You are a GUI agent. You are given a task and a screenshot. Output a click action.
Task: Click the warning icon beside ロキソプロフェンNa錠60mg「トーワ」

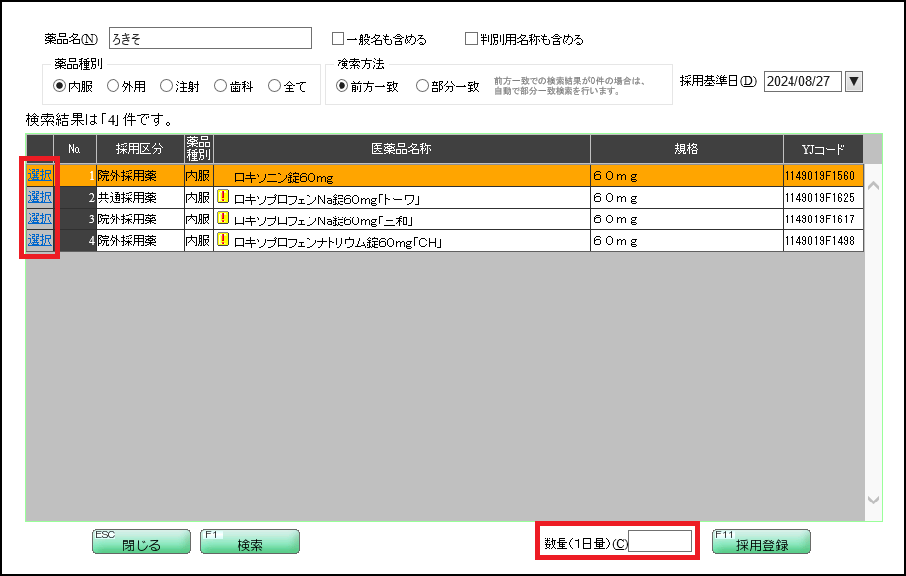[x=222, y=197]
